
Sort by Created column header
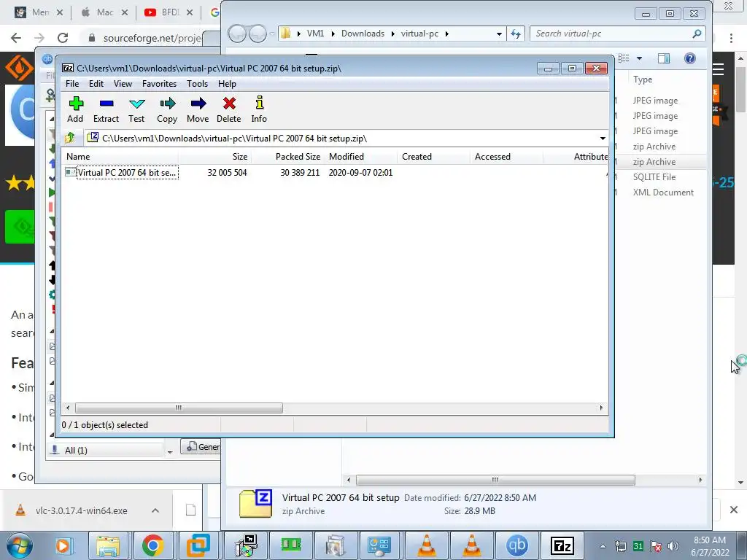coord(433,157)
